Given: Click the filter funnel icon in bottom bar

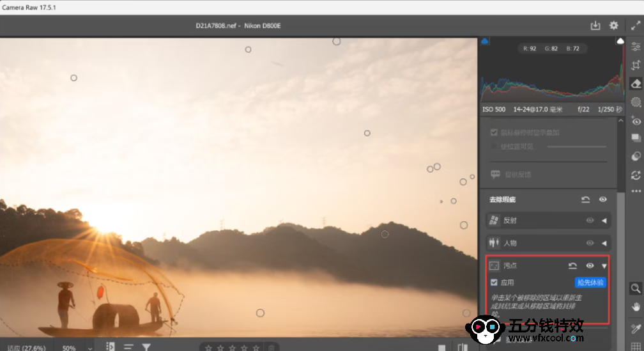Looking at the screenshot, I should tap(146, 347).
